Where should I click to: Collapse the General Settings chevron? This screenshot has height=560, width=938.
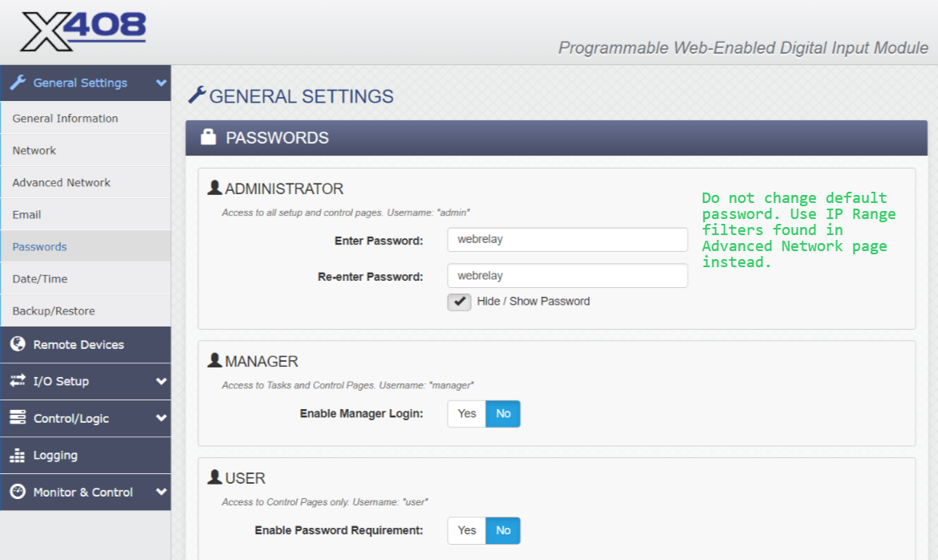[x=161, y=83]
